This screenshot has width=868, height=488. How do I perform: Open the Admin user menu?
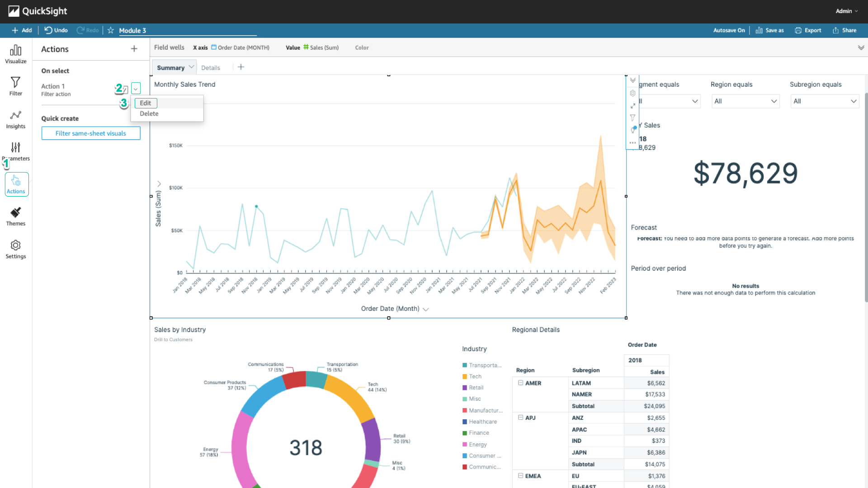pos(846,11)
